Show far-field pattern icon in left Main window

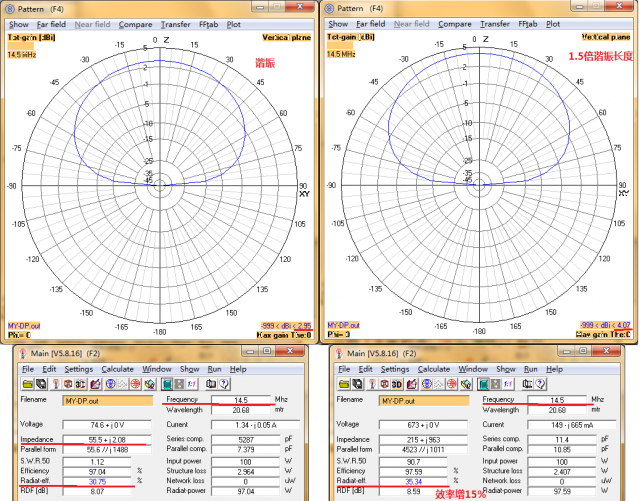(x=110, y=384)
